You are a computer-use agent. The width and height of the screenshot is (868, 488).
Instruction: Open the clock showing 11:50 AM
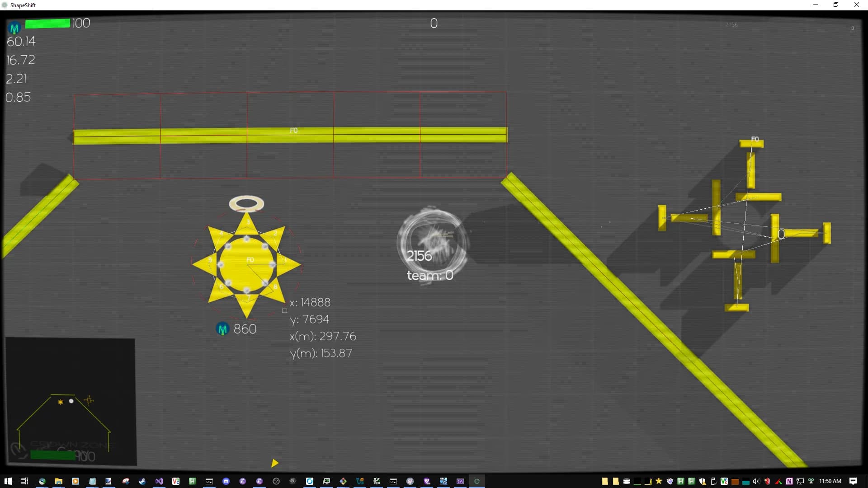pyautogui.click(x=830, y=481)
